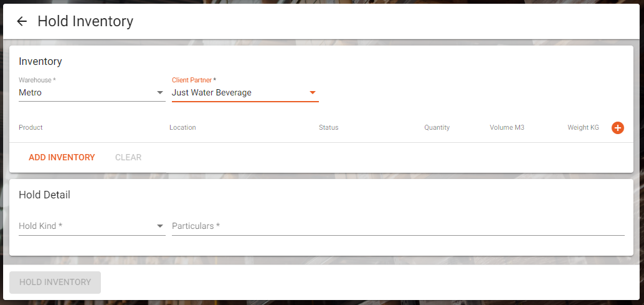Click the Product column header
This screenshot has height=305, width=644.
coord(31,127)
